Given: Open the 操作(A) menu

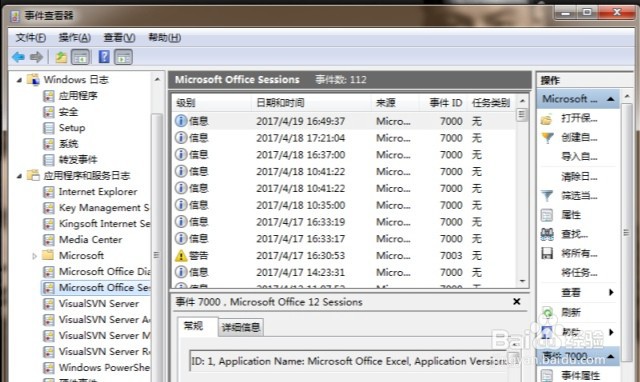Looking at the screenshot, I should (75, 38).
